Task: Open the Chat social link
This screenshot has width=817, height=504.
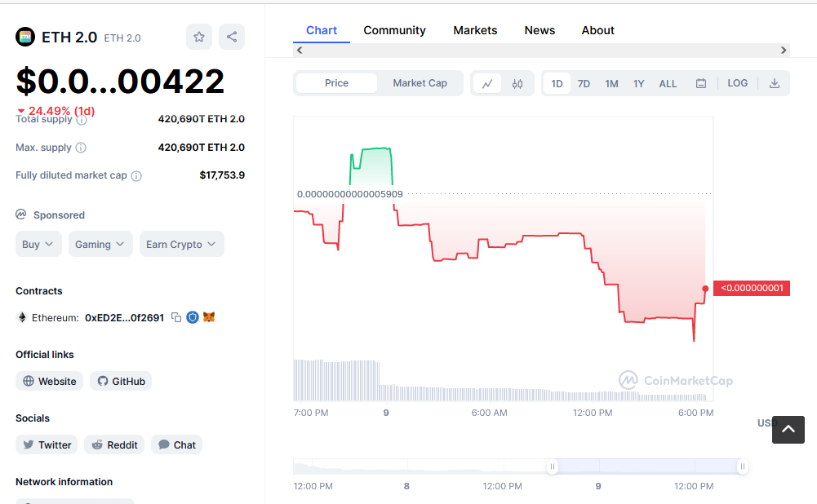Action: click(176, 444)
